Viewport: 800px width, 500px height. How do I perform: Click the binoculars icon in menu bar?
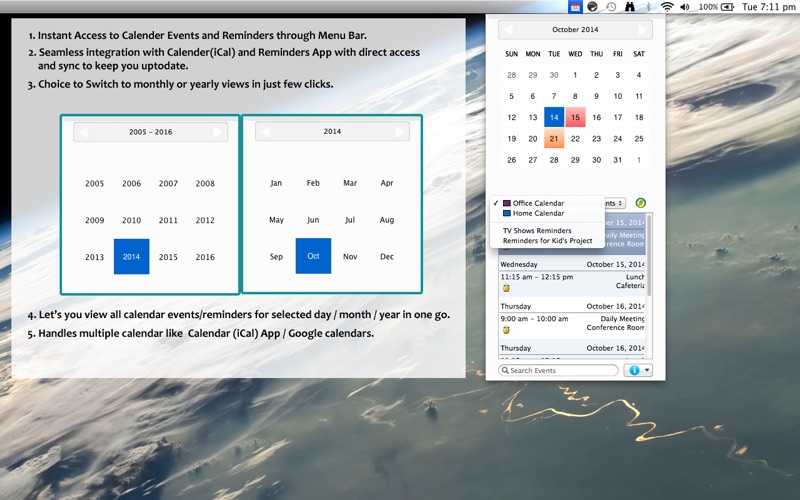click(630, 7)
